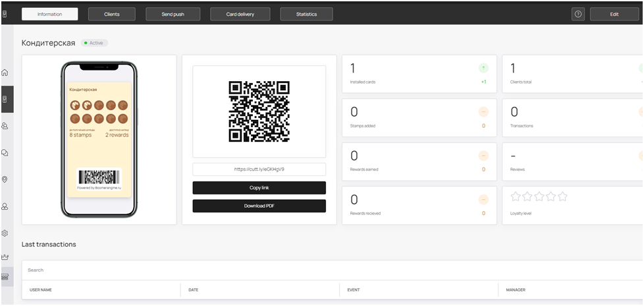Open the location pin icon in the sidebar
The image size is (644, 306).
(x=5, y=179)
